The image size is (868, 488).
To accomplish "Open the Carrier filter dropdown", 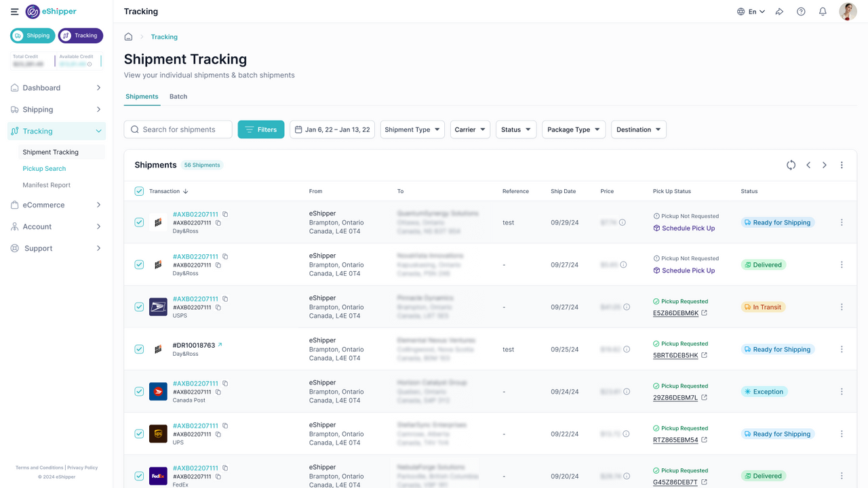I will tap(470, 129).
